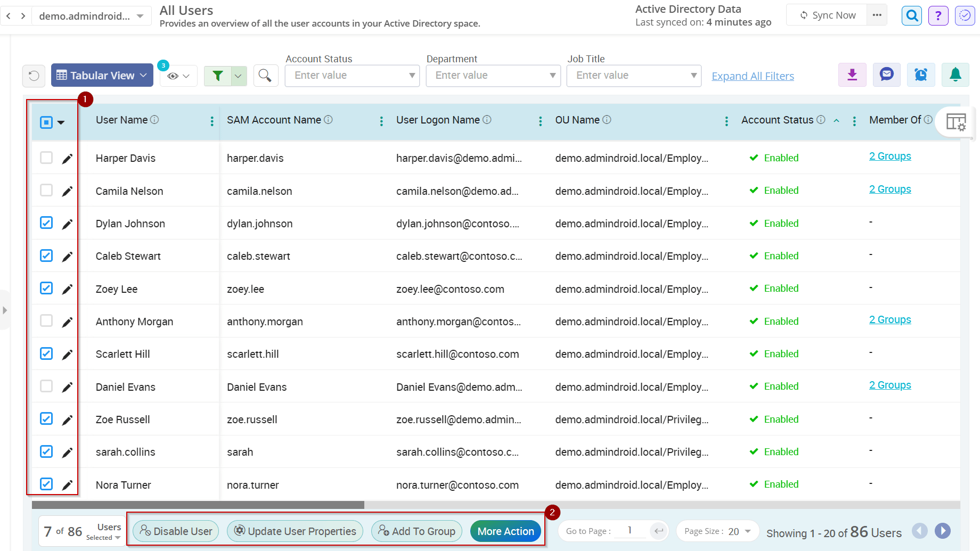Uncheck the Caleb Stewart row checkbox
The width and height of the screenshot is (980, 551).
pyautogui.click(x=46, y=256)
